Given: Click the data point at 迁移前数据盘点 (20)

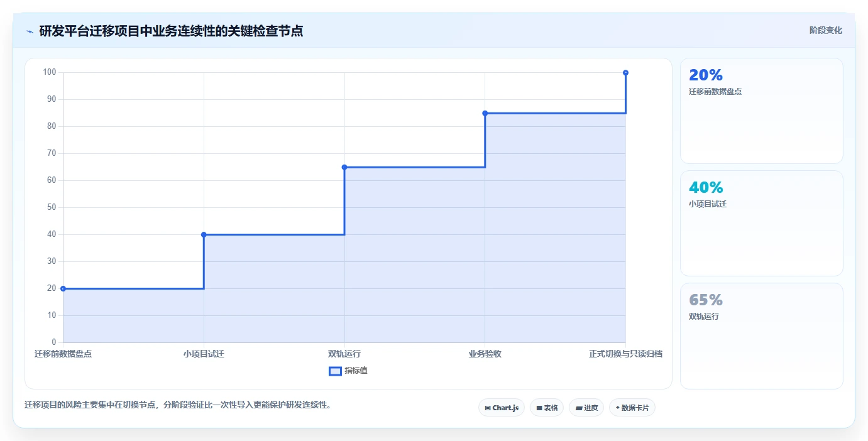Looking at the screenshot, I should (x=63, y=288).
